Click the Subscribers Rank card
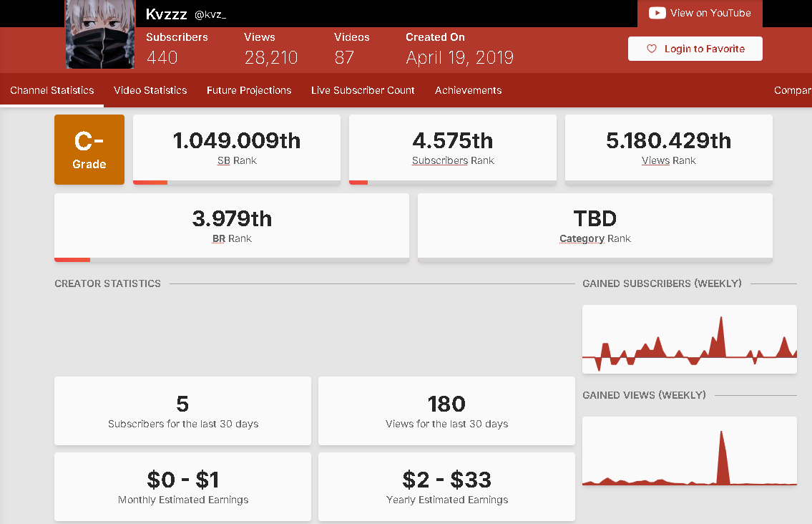The image size is (812, 524). click(x=453, y=149)
